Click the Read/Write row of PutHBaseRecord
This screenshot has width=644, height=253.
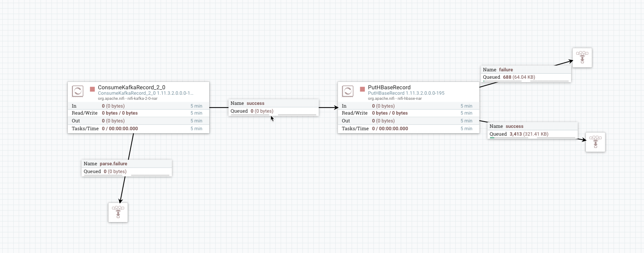tap(408, 113)
